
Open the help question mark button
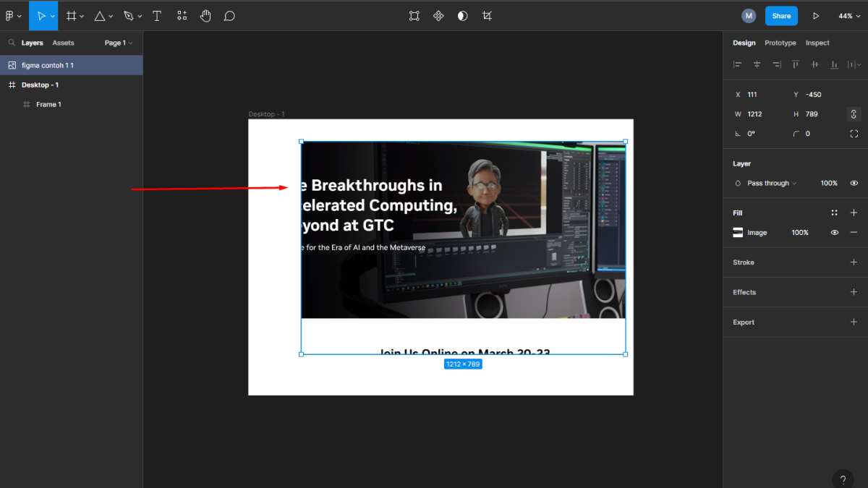[x=843, y=479]
